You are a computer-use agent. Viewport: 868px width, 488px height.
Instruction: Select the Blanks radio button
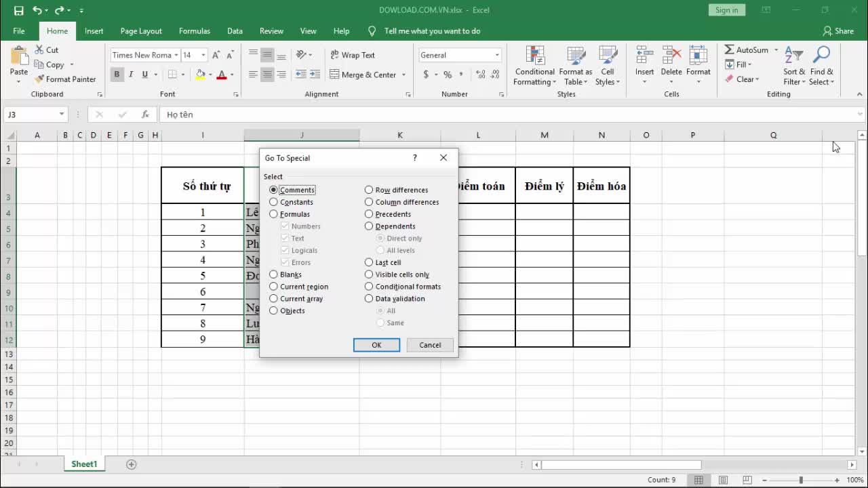[273, 274]
